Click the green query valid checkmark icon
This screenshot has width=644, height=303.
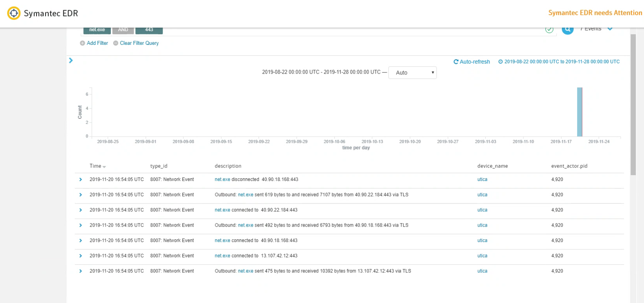coord(549,30)
